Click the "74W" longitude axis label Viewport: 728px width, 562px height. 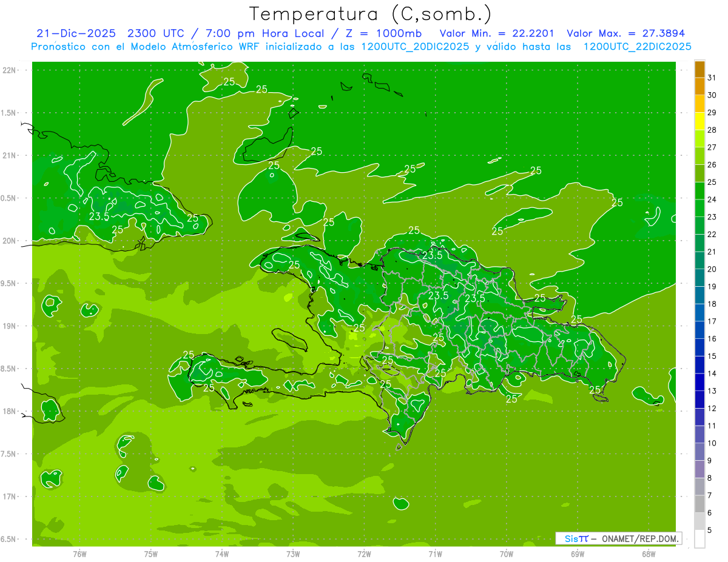click(x=222, y=554)
